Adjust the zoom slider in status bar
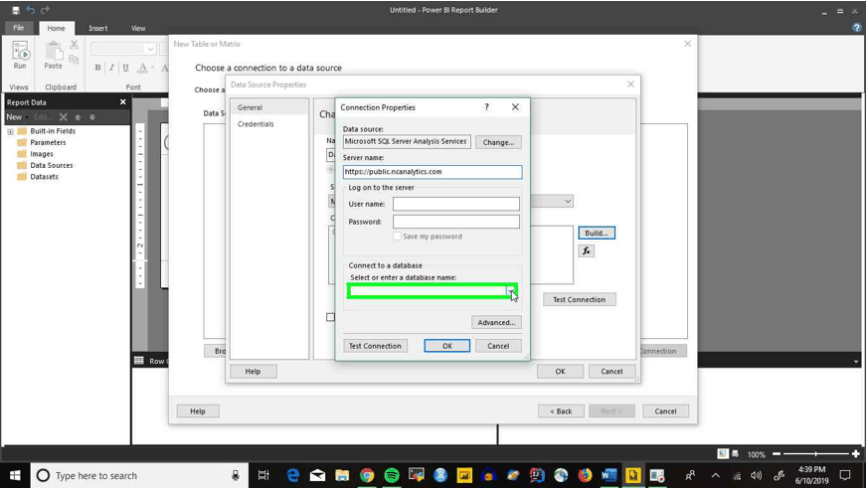The width and height of the screenshot is (868, 489). pyautogui.click(x=815, y=454)
